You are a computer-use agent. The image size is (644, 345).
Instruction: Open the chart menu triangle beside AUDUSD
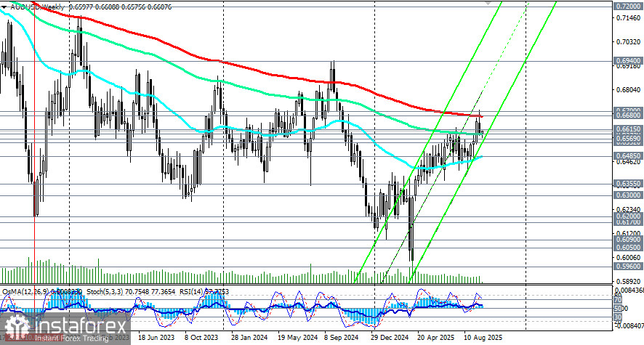pos(4,7)
